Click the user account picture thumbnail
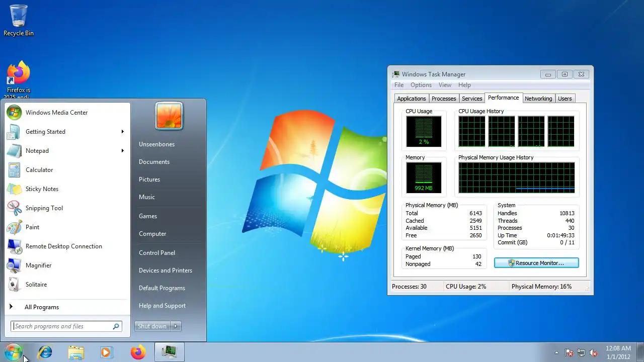The width and height of the screenshot is (644, 362). click(169, 116)
